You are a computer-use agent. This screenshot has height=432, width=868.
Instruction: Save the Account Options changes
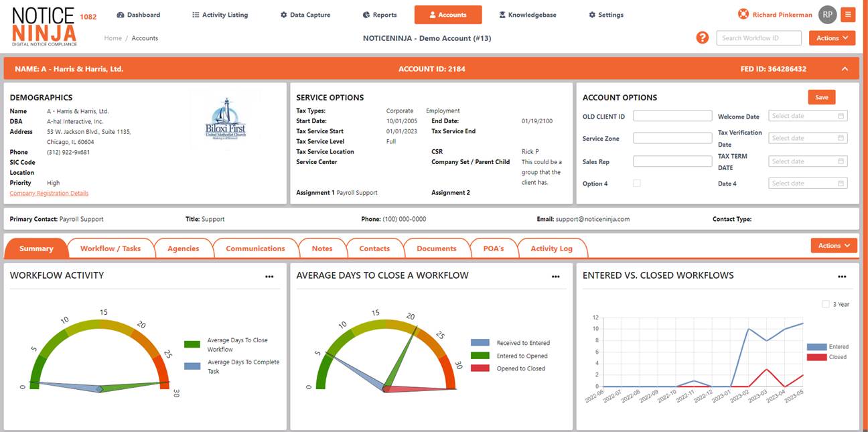tap(821, 96)
